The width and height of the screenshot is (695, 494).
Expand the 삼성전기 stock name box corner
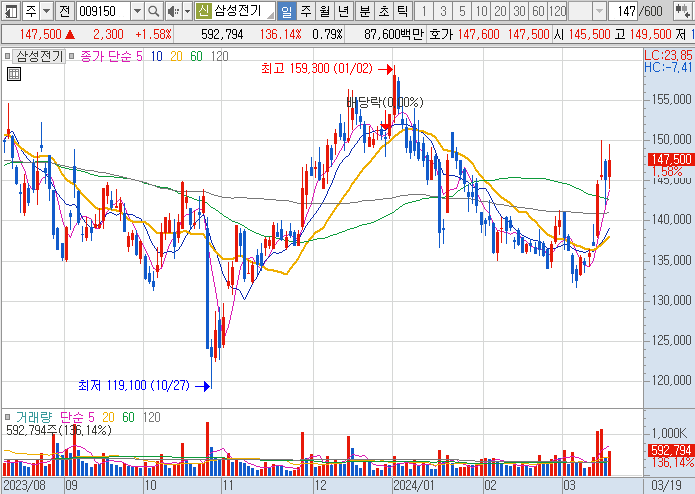(x=270, y=16)
